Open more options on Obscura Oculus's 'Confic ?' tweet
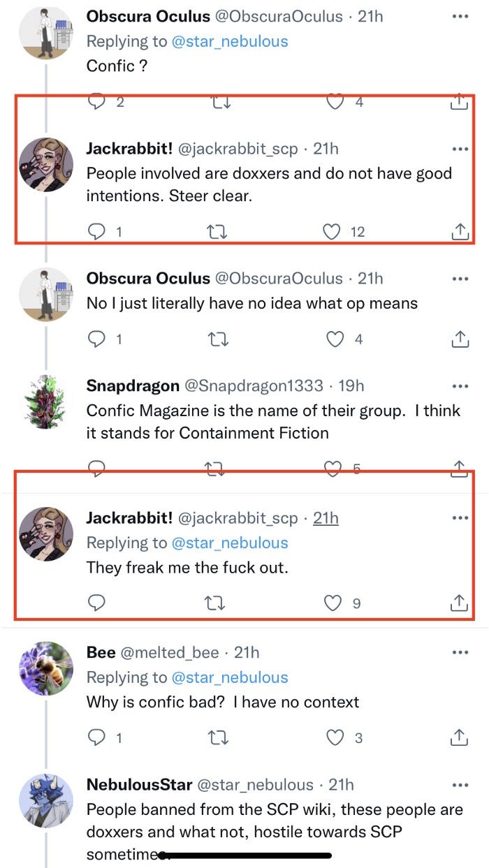Image resolution: width=489 pixels, height=868 pixels. point(460,16)
